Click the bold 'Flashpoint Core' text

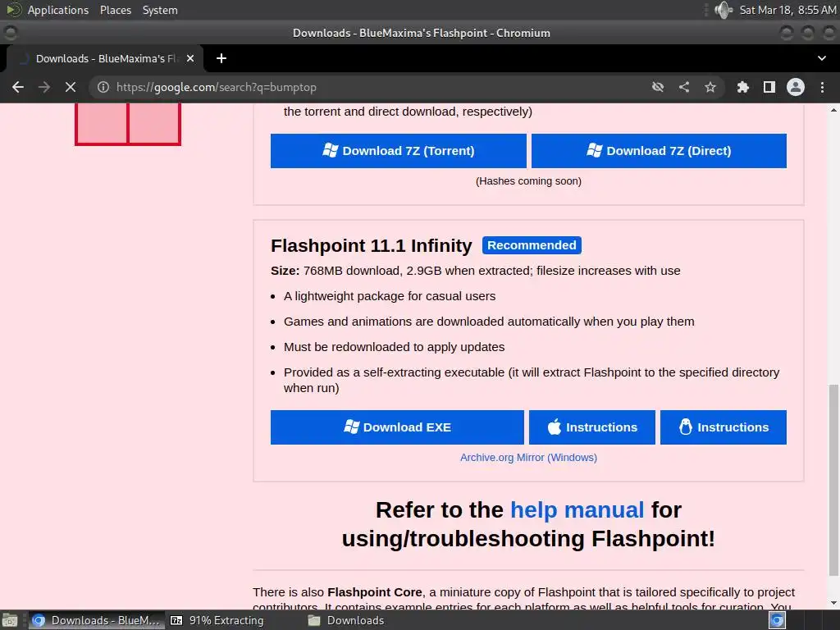coord(374,592)
